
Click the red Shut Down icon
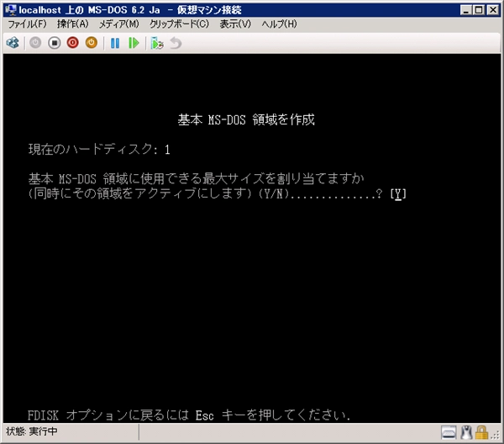[x=72, y=43]
